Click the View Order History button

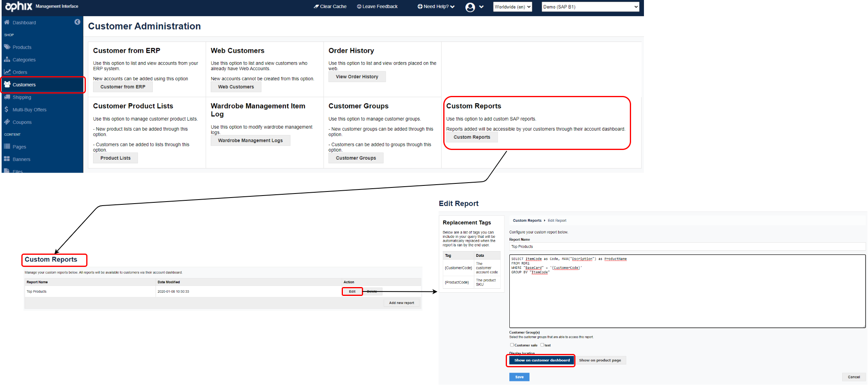tap(357, 77)
